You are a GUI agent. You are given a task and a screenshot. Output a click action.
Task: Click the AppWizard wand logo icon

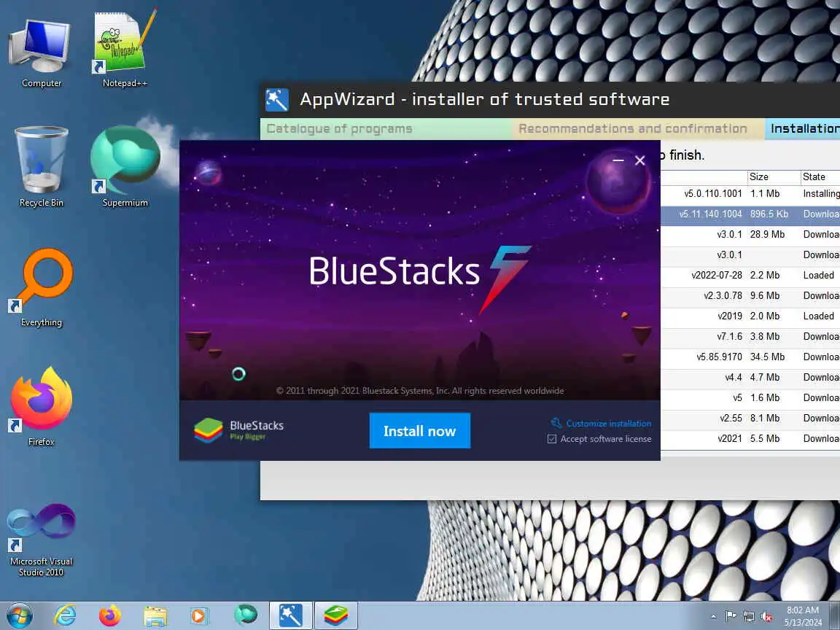click(x=277, y=100)
